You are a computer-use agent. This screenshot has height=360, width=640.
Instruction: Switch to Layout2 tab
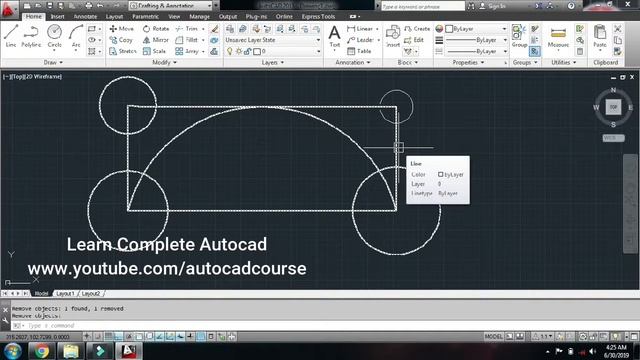pyautogui.click(x=91, y=293)
